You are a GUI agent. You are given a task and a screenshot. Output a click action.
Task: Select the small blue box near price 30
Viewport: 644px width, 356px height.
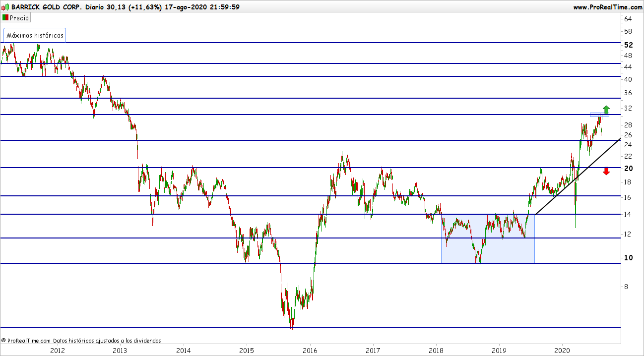pyautogui.click(x=599, y=115)
